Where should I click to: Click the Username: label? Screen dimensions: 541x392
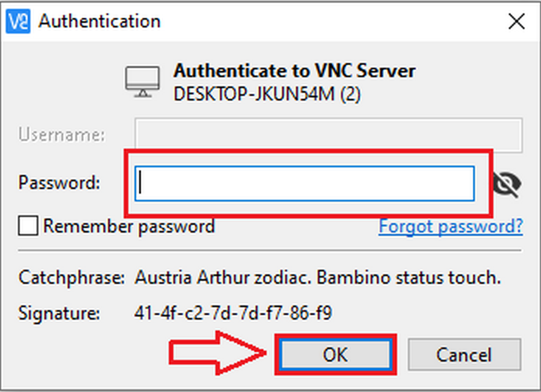tap(61, 135)
